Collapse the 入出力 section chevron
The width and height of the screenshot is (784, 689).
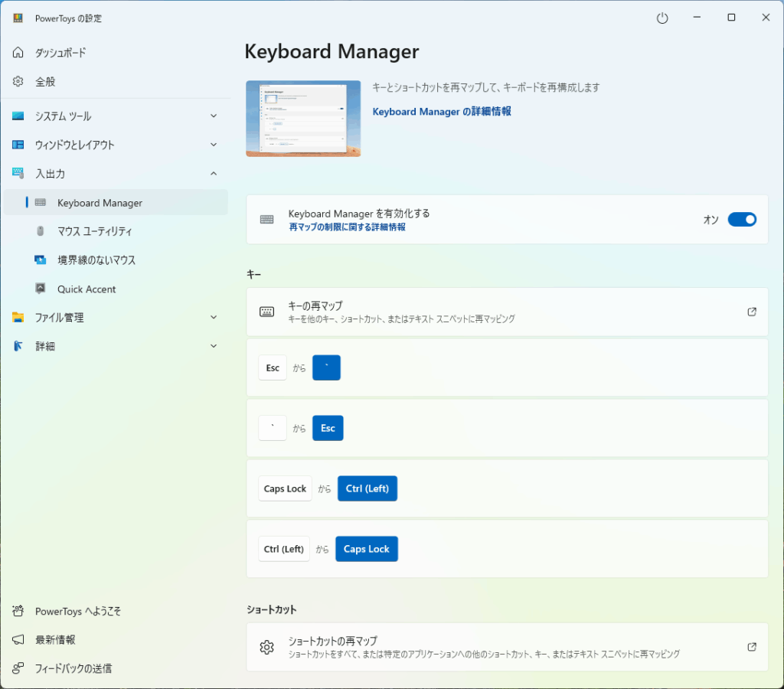pyautogui.click(x=214, y=174)
